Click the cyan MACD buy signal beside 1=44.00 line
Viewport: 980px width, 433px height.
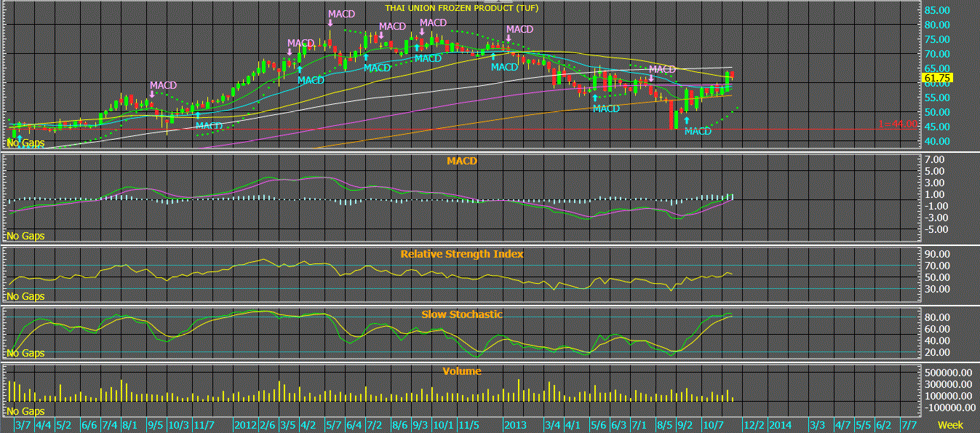tap(698, 131)
